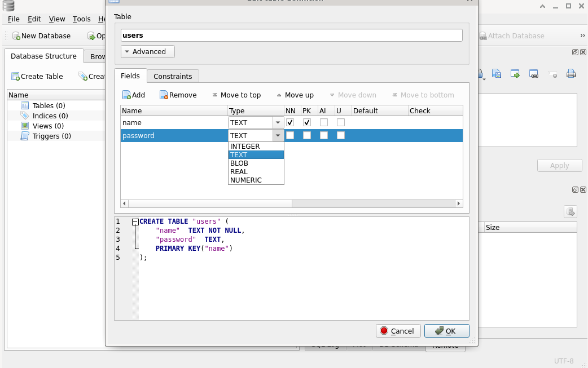
Task: Click the document save-as icon in right panel
Action: (x=496, y=73)
